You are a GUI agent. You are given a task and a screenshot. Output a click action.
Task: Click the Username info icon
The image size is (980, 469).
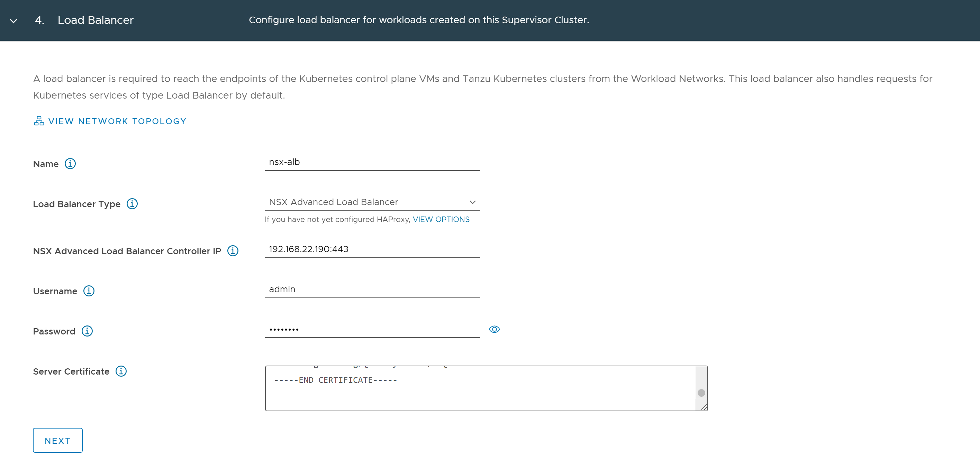89,291
